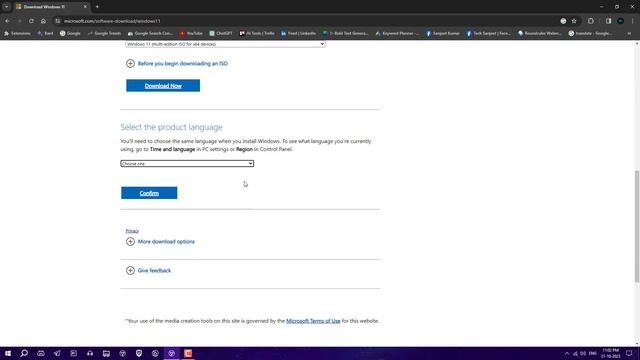Open the product language Choose one dropdown
The image size is (640, 360).
coord(187,163)
